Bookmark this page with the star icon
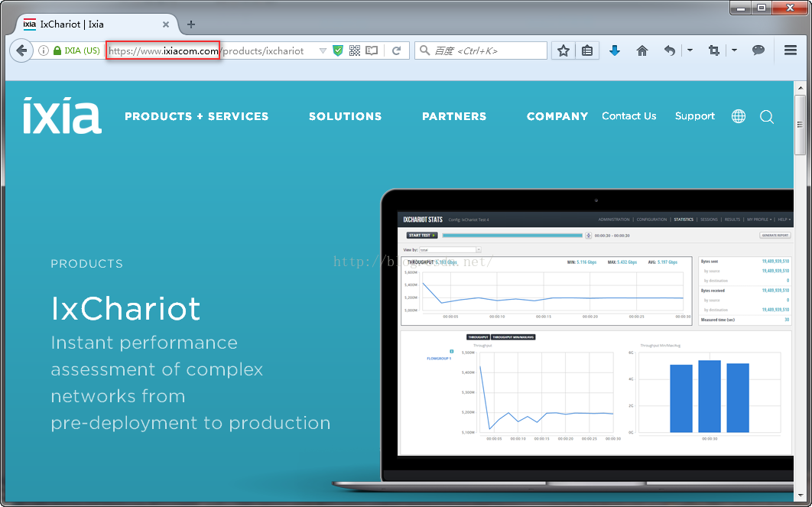 (564, 50)
